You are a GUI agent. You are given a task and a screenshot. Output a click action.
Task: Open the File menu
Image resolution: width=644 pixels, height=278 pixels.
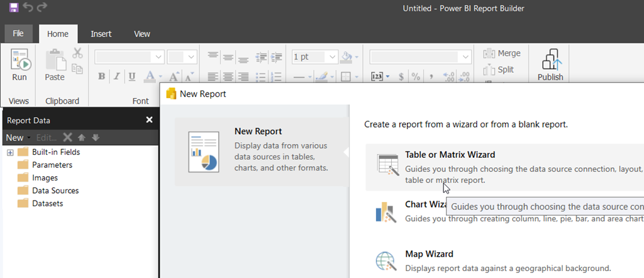point(18,34)
